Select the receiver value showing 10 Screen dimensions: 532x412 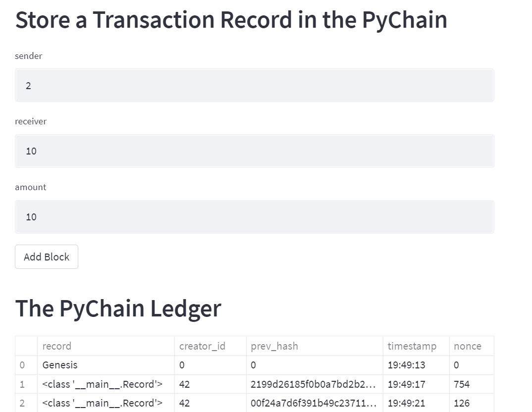pyautogui.click(x=31, y=151)
